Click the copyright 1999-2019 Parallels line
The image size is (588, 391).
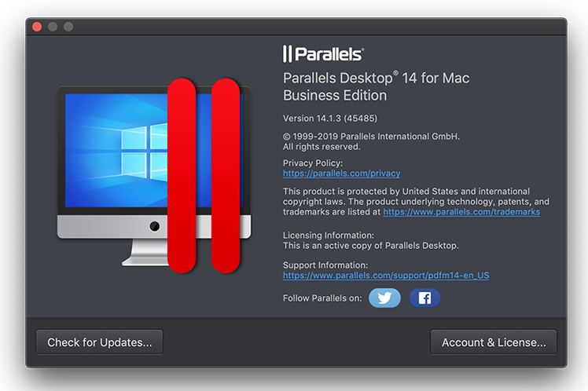pyautogui.click(x=371, y=137)
